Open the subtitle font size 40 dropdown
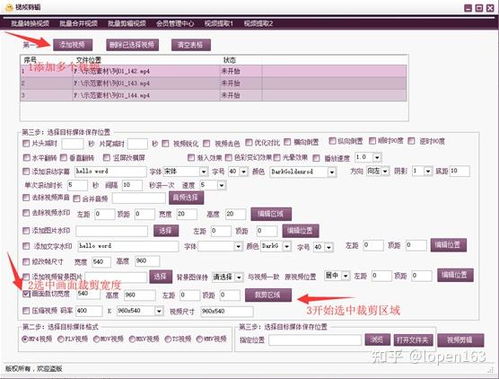The width and height of the screenshot is (499, 379). (244, 172)
